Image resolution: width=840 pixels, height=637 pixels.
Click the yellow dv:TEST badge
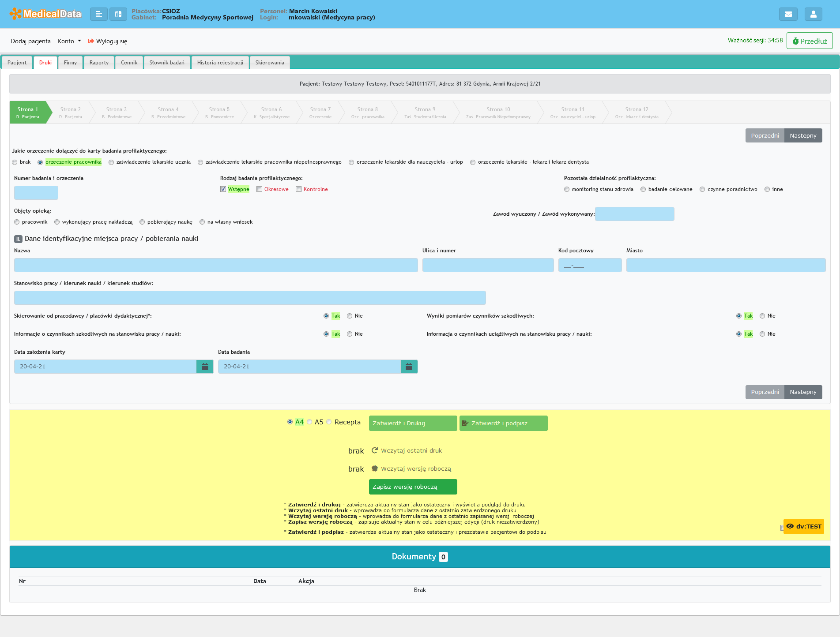(x=803, y=526)
